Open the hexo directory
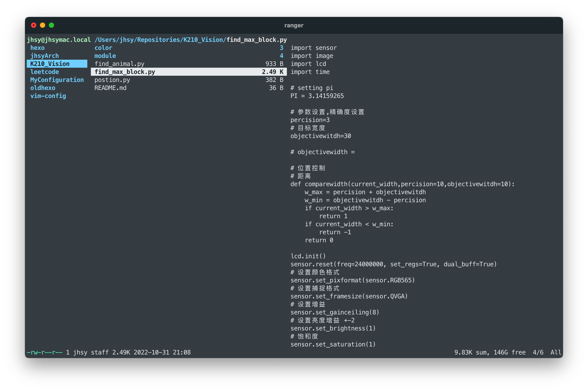The image size is (588, 391). pyautogui.click(x=37, y=48)
